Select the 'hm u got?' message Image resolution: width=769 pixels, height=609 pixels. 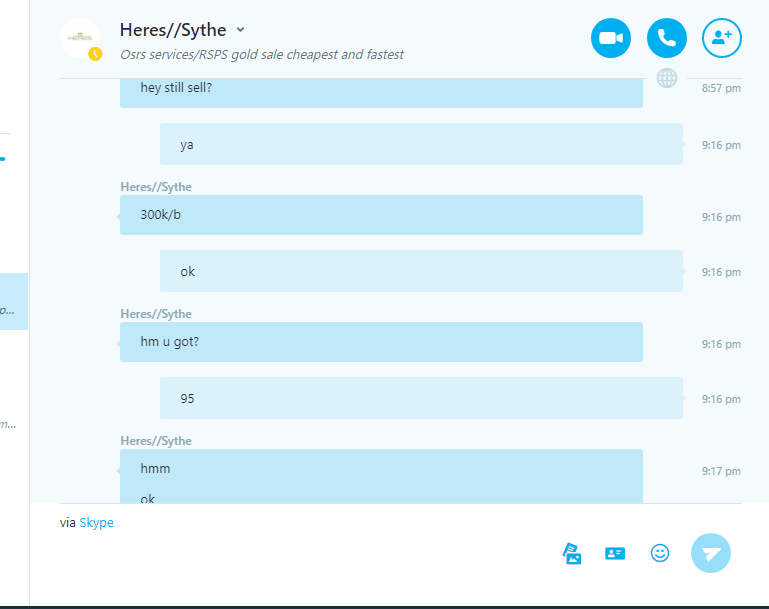382,342
